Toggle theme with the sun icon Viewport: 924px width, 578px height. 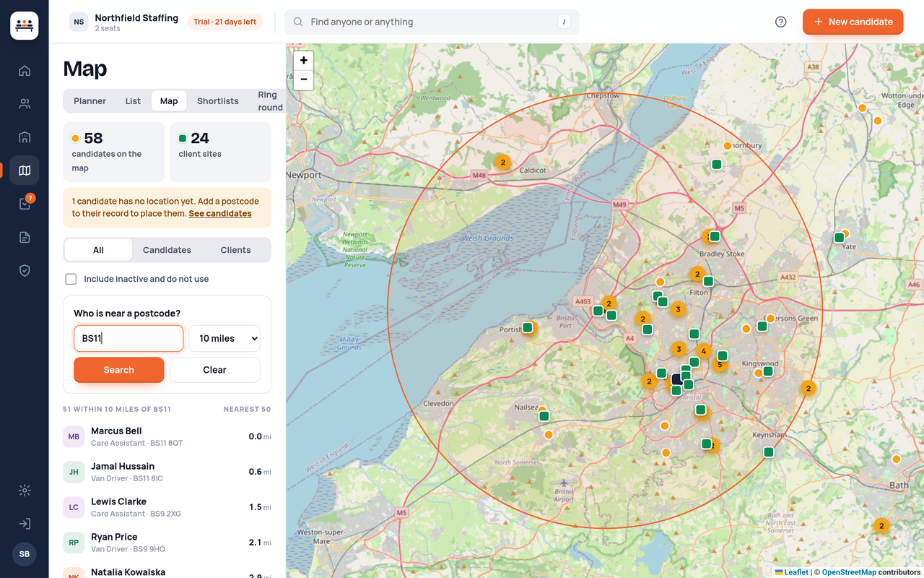click(25, 491)
